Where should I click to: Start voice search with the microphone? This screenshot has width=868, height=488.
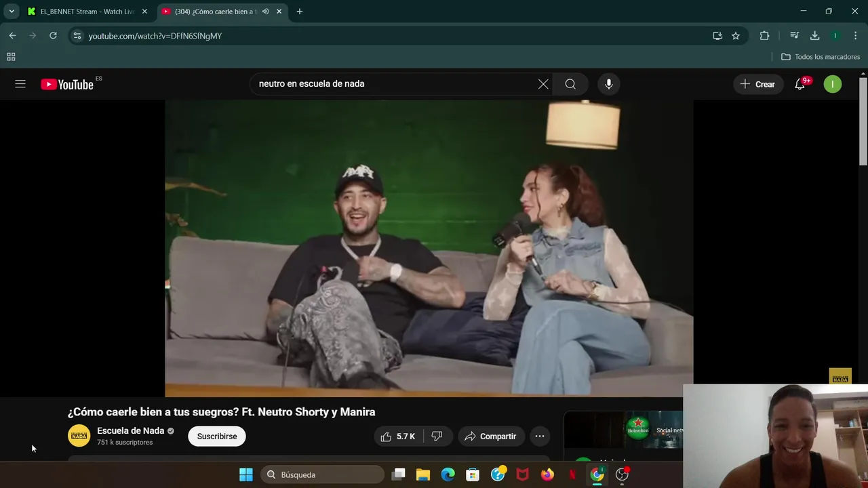point(609,84)
